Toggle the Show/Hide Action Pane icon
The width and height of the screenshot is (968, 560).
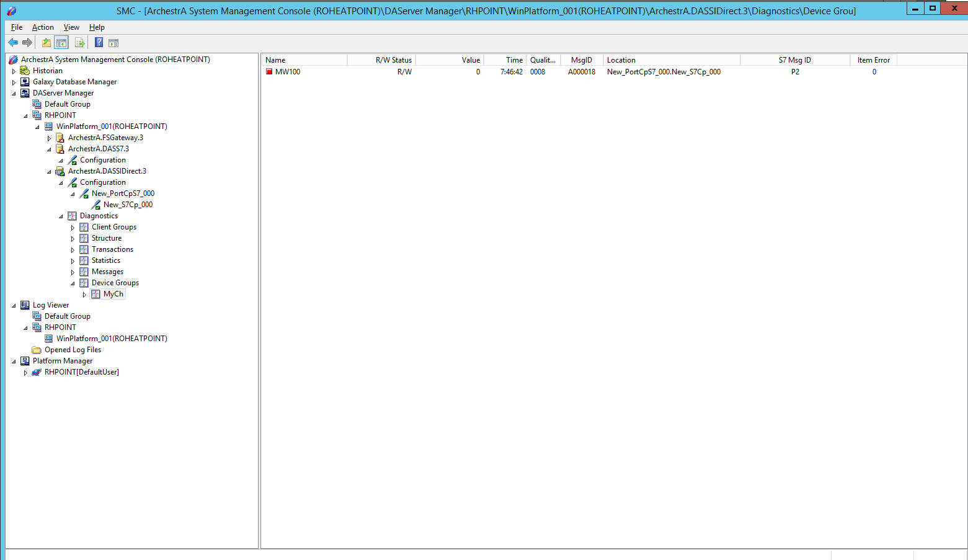[113, 43]
